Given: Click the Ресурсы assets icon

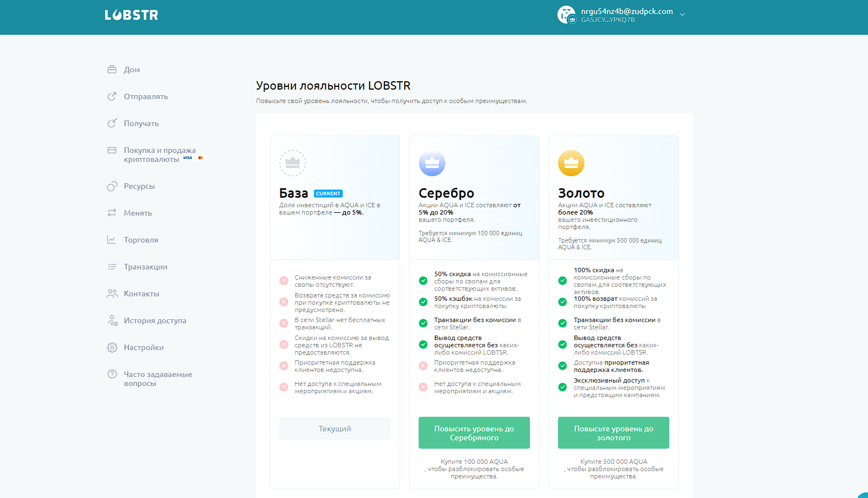Looking at the screenshot, I should click(x=112, y=186).
